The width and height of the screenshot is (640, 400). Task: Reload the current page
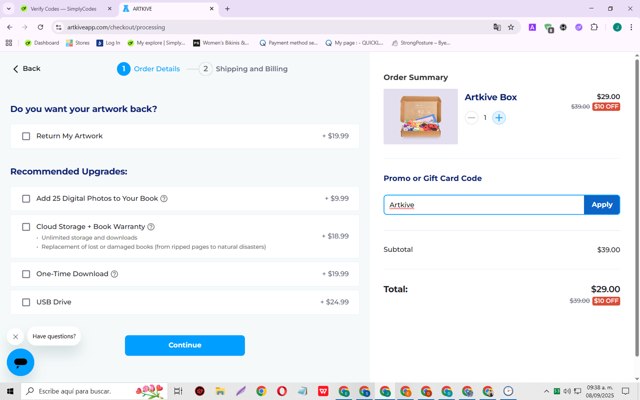pyautogui.click(x=40, y=27)
